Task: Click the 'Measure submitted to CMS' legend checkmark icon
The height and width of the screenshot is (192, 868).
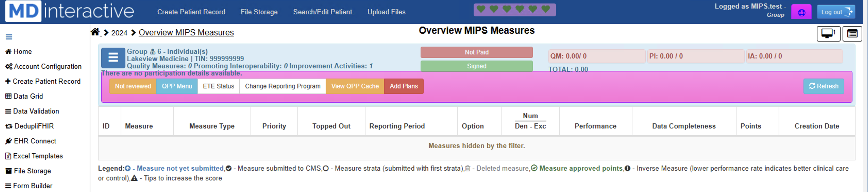Action: pos(228,169)
